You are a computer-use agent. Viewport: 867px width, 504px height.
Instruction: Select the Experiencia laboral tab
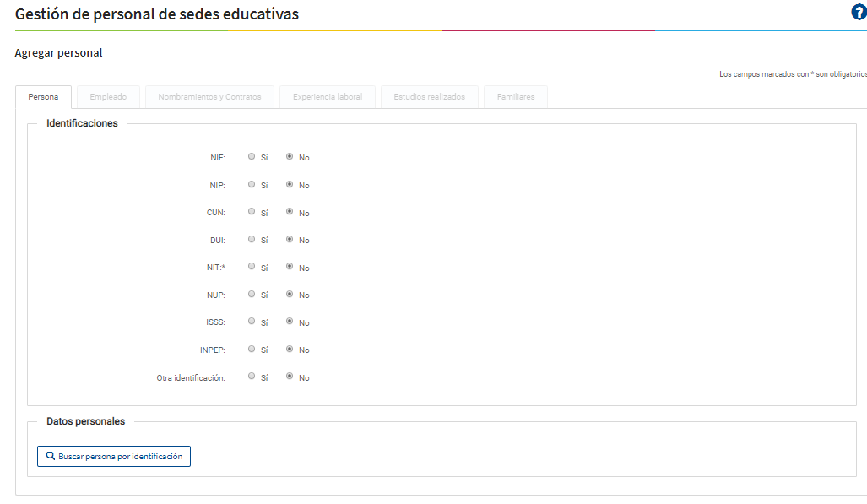click(328, 97)
